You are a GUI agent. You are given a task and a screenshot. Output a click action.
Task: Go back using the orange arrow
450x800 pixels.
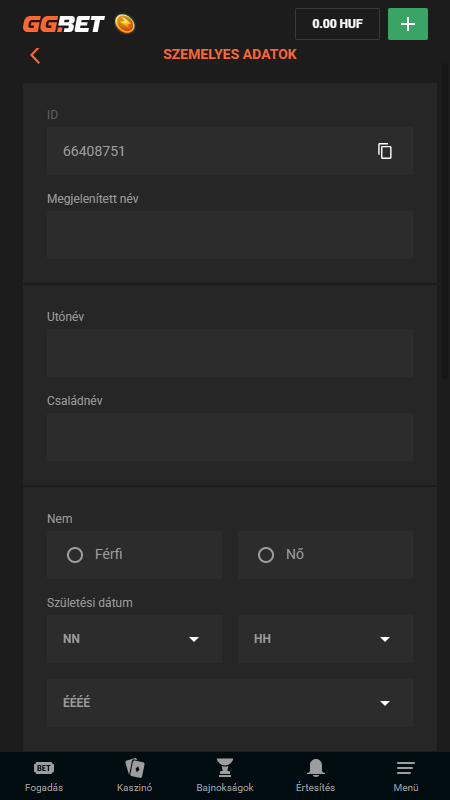(x=35, y=55)
